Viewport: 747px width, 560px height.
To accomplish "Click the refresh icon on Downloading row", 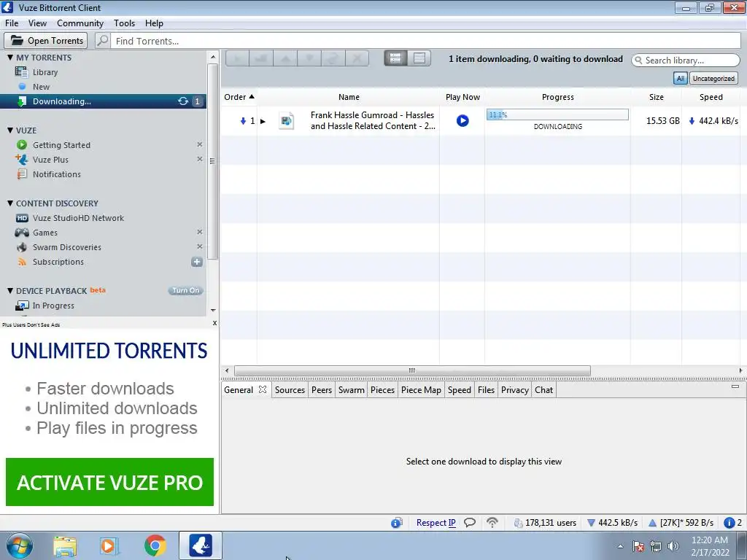I will click(183, 101).
